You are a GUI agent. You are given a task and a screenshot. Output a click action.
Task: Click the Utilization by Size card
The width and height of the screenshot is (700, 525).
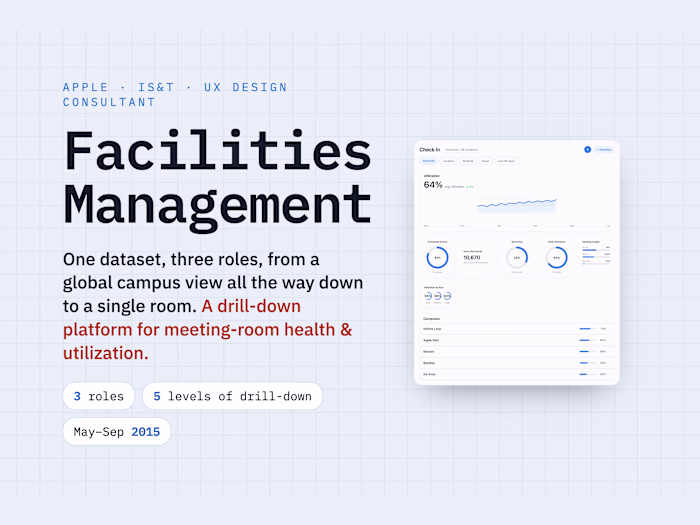coord(438,296)
